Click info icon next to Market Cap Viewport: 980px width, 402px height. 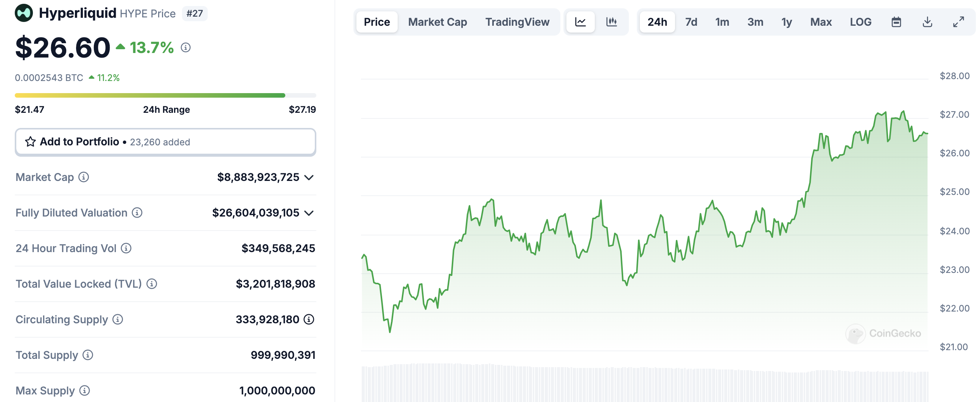coord(84,177)
